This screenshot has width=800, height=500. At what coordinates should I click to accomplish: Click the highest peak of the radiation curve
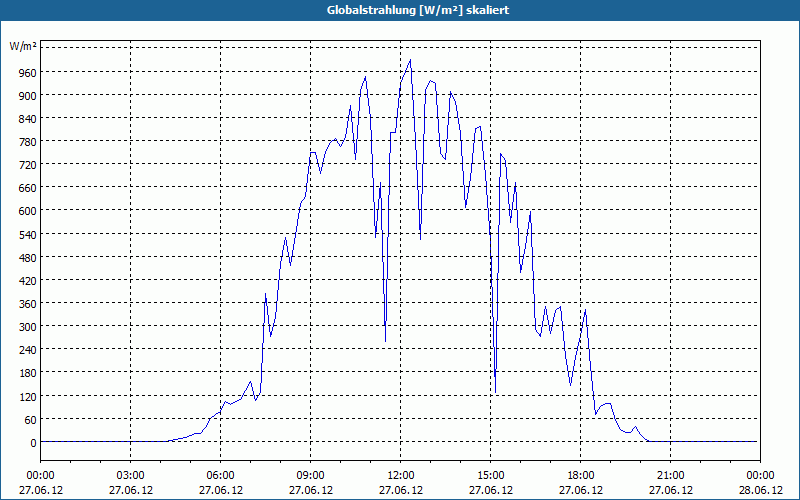(x=410, y=60)
